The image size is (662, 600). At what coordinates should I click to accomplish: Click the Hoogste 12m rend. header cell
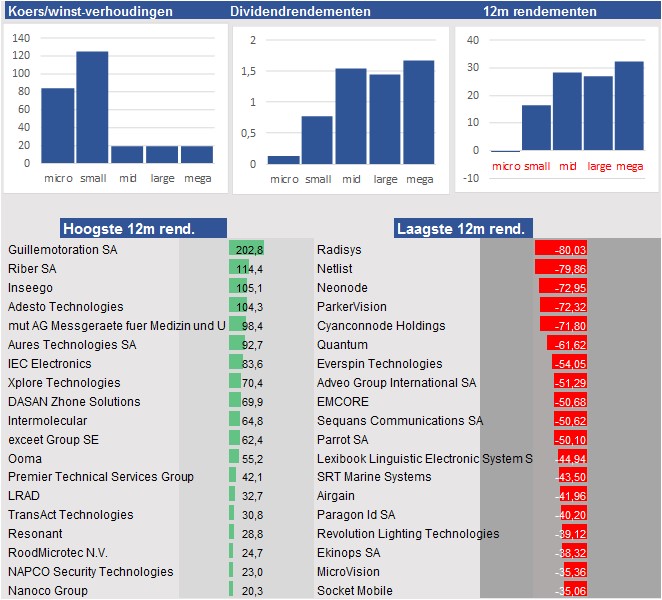[143, 228]
